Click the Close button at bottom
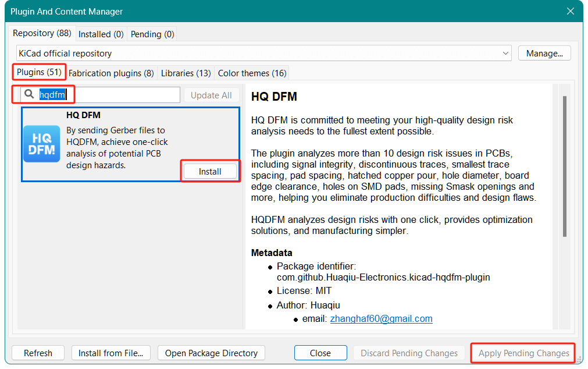Screen dimensions: 588x369 point(320,353)
